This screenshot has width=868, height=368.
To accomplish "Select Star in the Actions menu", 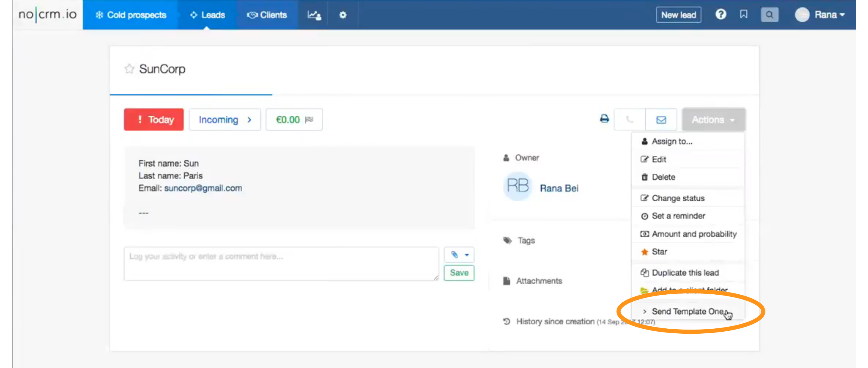I will click(x=659, y=251).
